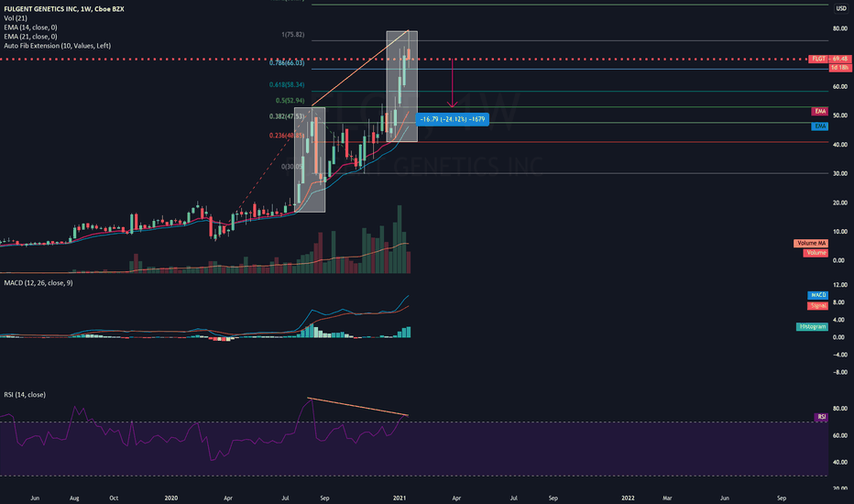
Task: Select the EMA (21, close, 0) legend
Action: coord(30,37)
